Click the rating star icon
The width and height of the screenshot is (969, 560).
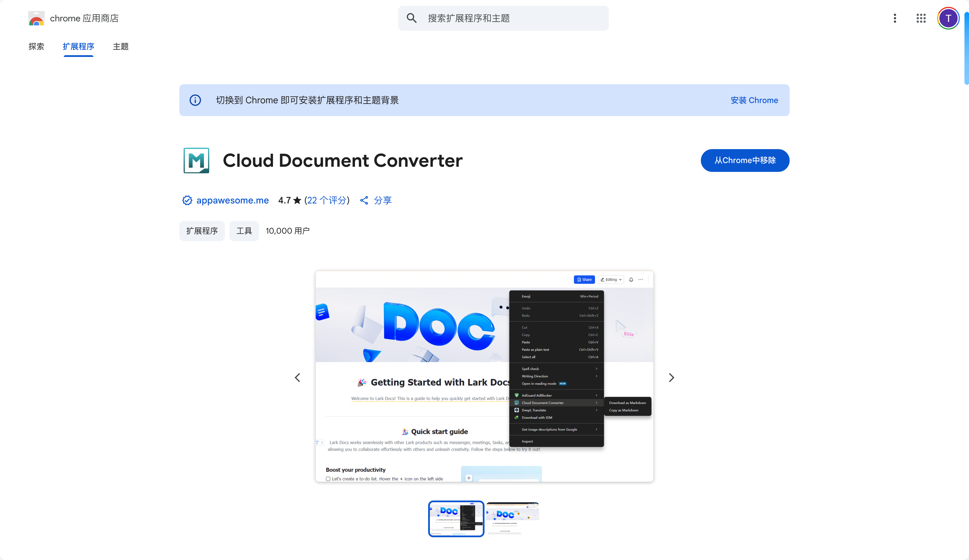click(x=297, y=200)
